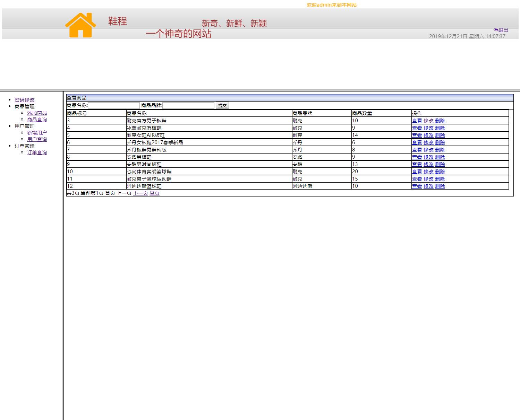Click 删除 for 阿迪达斯篮球鞋
The width and height of the screenshot is (520, 420).
(440, 186)
